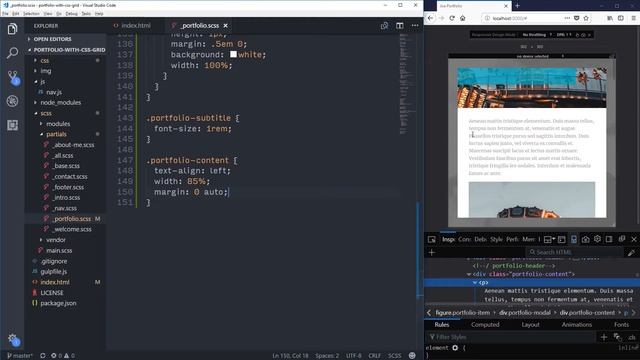
Task: Expand the node_modules folder
Action: (x=60, y=102)
